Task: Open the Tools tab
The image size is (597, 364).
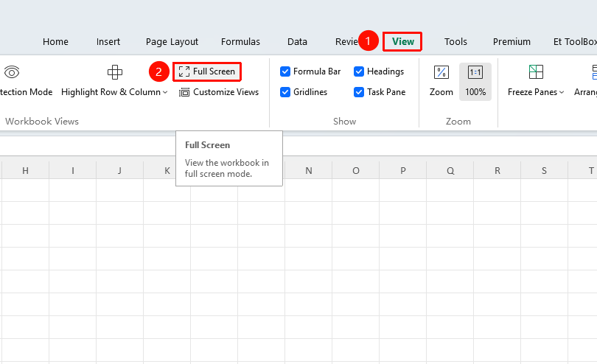Action: pyautogui.click(x=455, y=41)
